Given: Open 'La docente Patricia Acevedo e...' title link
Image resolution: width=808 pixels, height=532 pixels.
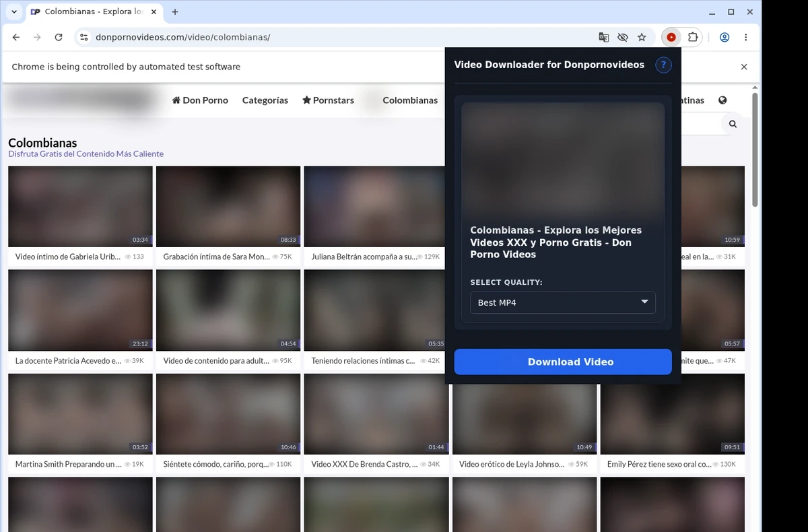Looking at the screenshot, I should click(68, 361).
